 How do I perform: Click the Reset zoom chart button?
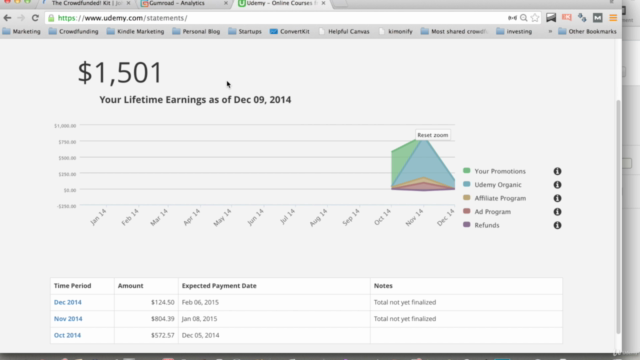coord(433,135)
